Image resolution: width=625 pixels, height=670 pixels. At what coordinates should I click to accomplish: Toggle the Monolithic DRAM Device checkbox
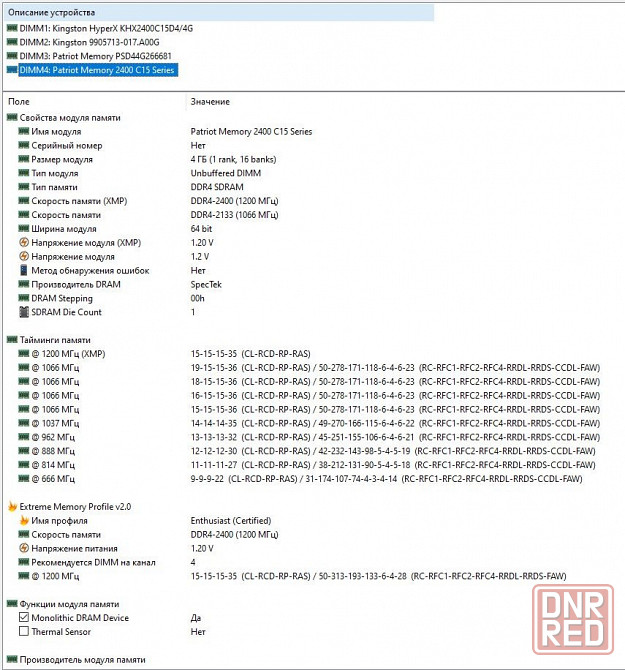(x=24, y=617)
